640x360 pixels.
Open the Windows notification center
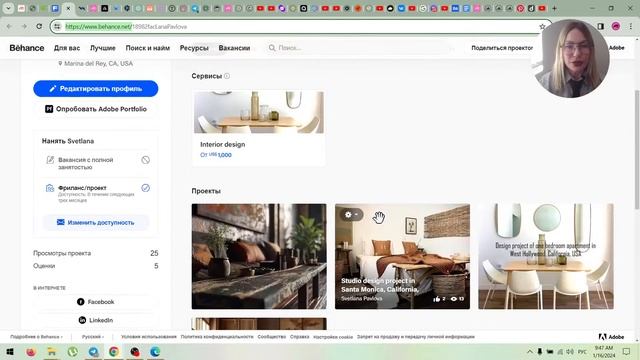(626, 351)
